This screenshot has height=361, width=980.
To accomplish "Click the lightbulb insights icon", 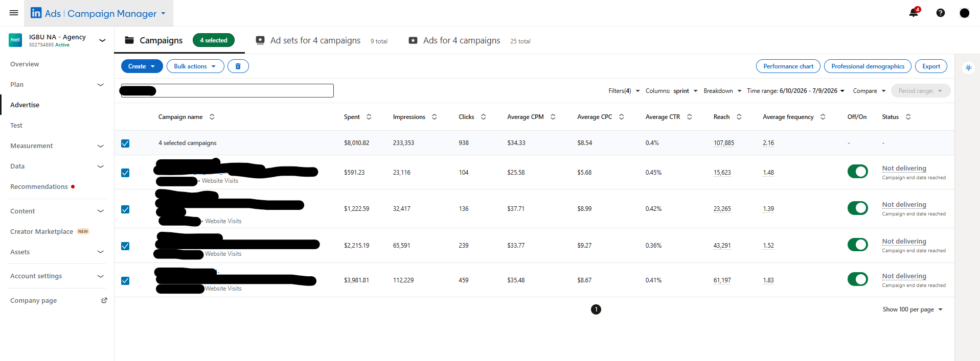I will [x=968, y=67].
